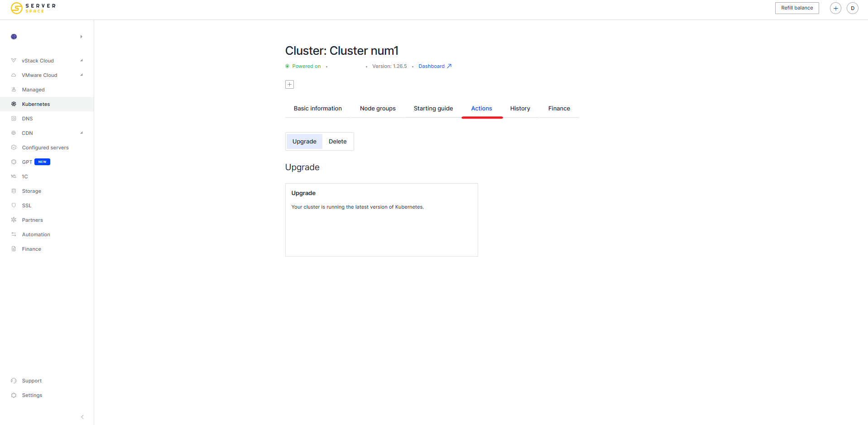Click the Managed sidebar icon
Image resolution: width=868 pixels, height=425 pixels.
click(x=14, y=90)
